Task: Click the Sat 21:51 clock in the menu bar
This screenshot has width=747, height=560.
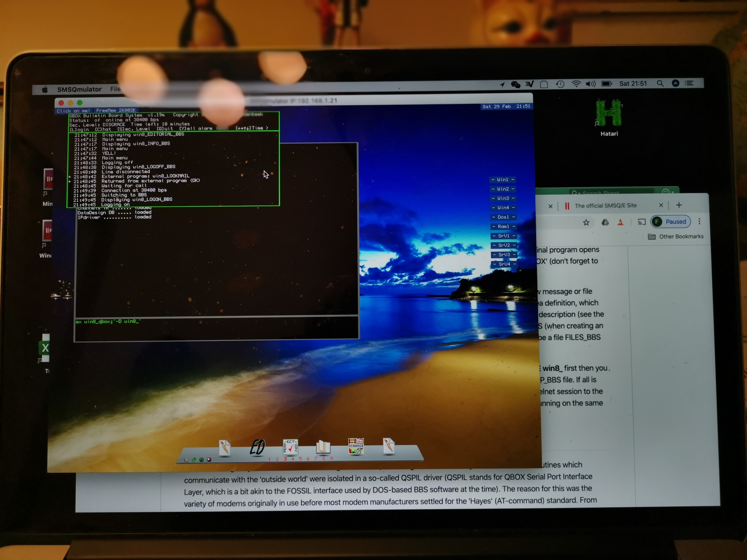Action: [633, 84]
